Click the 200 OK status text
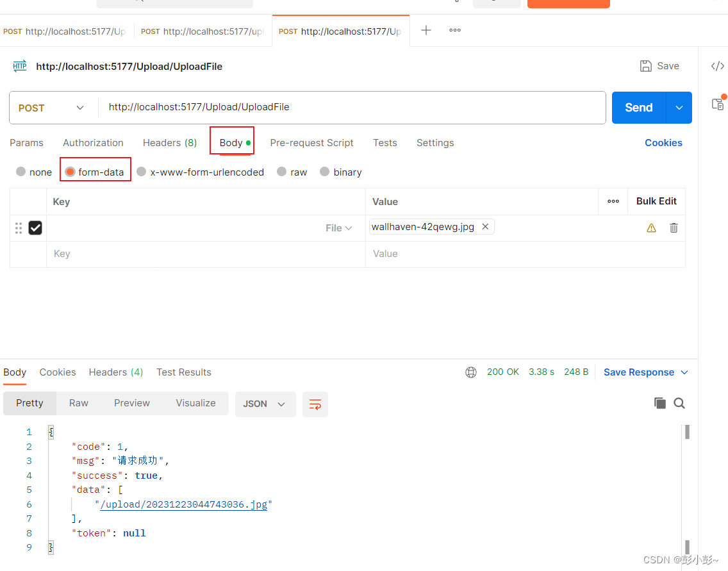Screen dimensions: 728x571 click(503, 372)
